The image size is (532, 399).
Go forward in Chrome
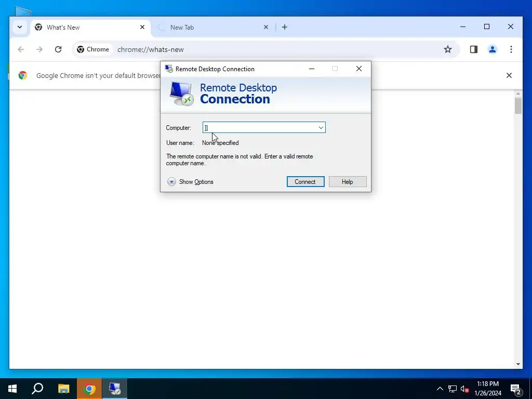click(x=39, y=49)
